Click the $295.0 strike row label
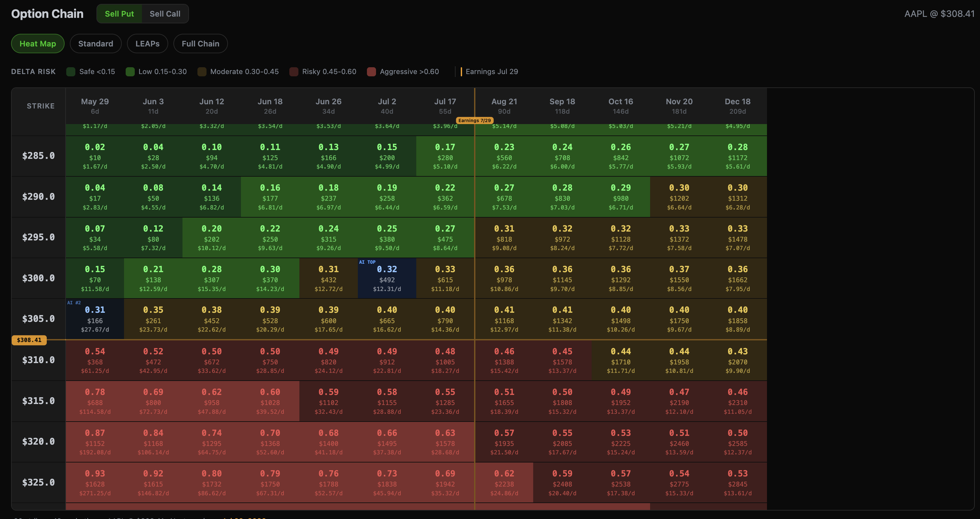The height and width of the screenshot is (519, 980). pyautogui.click(x=38, y=237)
